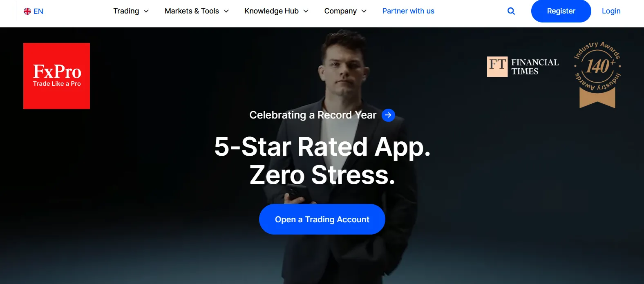The height and width of the screenshot is (284, 644).
Task: Select the EN language selector
Action: pos(34,11)
